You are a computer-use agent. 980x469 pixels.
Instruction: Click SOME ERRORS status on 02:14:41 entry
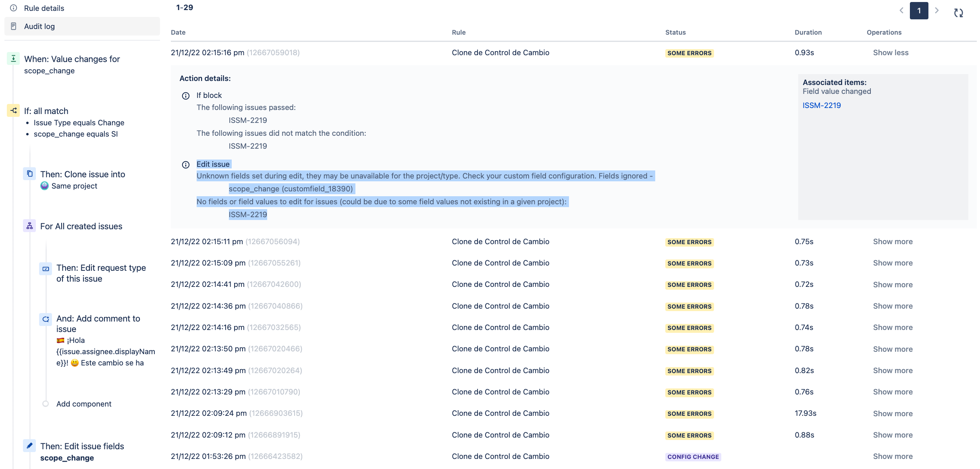(689, 285)
